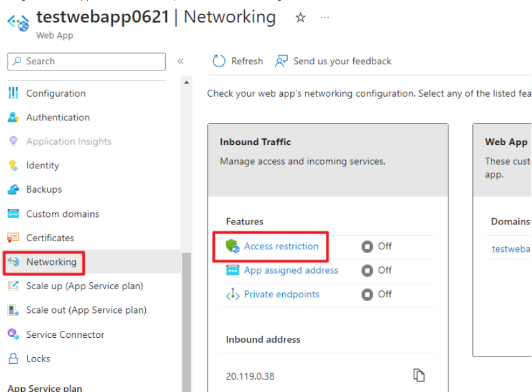Click the Private endpoints icon
This screenshot has width=532, height=392.
pos(233,294)
